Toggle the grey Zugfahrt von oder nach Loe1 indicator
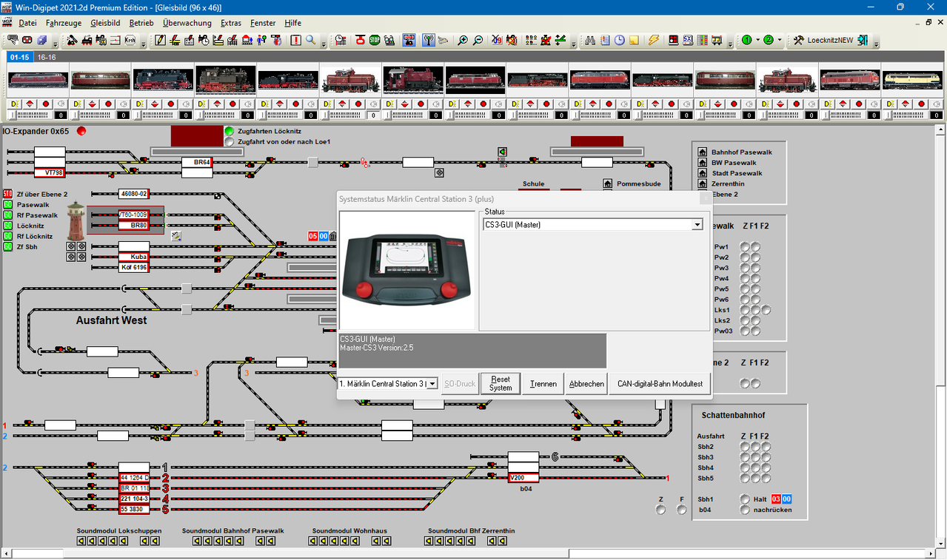Image resolution: width=947 pixels, height=560 pixels. [x=230, y=142]
